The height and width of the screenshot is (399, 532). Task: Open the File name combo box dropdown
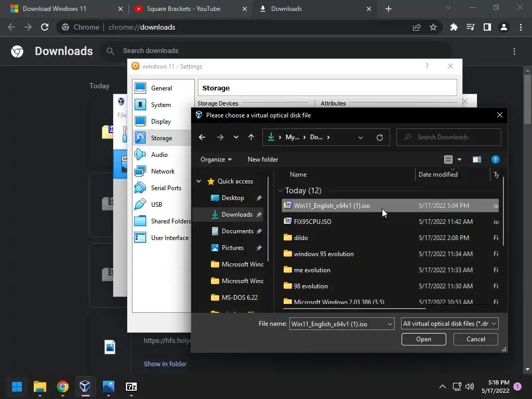390,324
